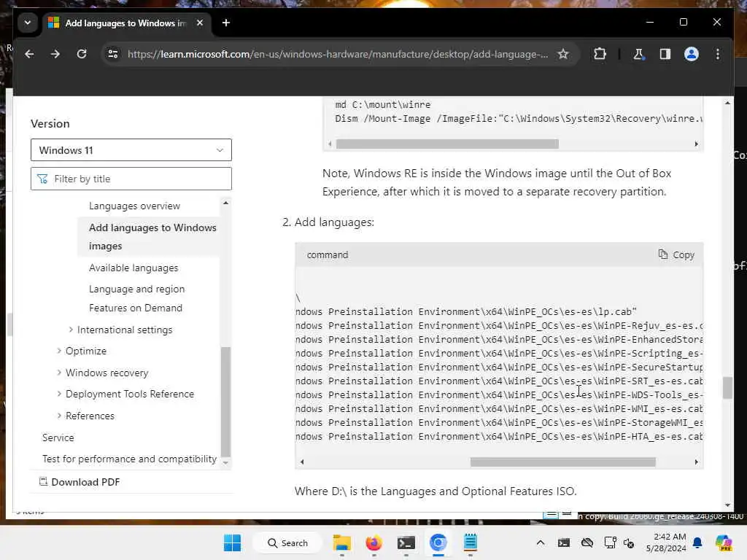Click the address bar URL

click(337, 54)
